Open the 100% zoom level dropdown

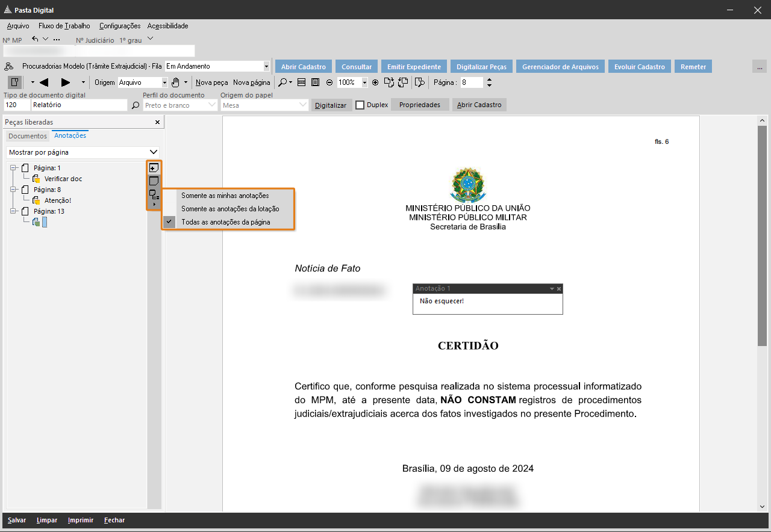[364, 82]
